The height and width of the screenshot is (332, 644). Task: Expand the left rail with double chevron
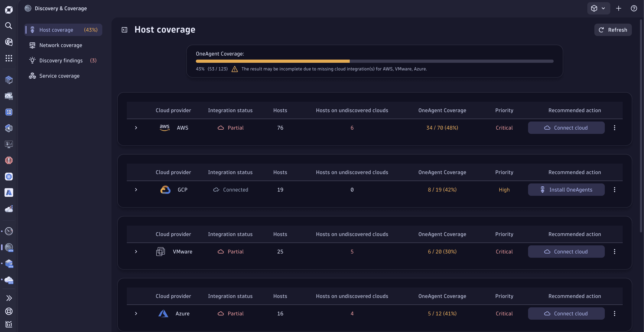coord(9,298)
